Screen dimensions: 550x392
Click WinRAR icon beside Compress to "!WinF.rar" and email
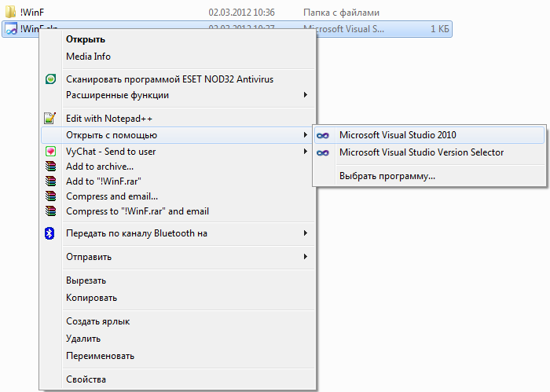tap(50, 211)
